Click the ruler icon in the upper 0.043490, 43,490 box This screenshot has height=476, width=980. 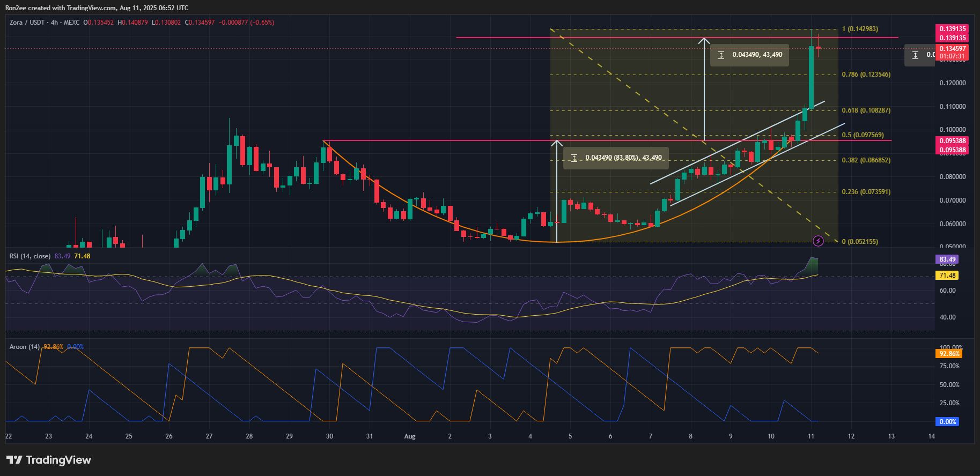click(721, 55)
